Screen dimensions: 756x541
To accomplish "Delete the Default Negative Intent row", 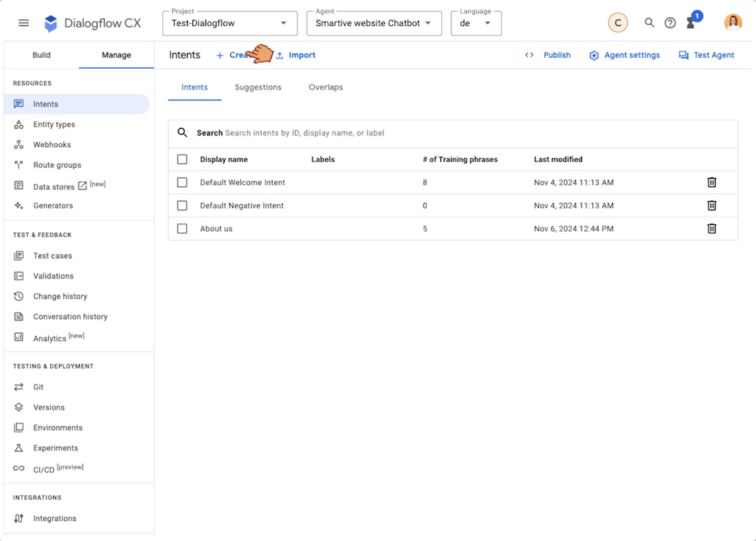I will point(711,206).
